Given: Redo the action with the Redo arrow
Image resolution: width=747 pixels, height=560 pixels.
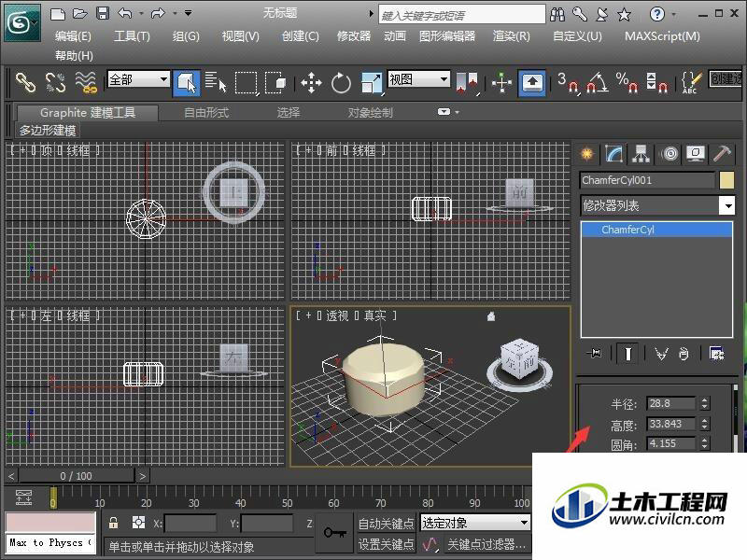Looking at the screenshot, I should pyautogui.click(x=158, y=13).
